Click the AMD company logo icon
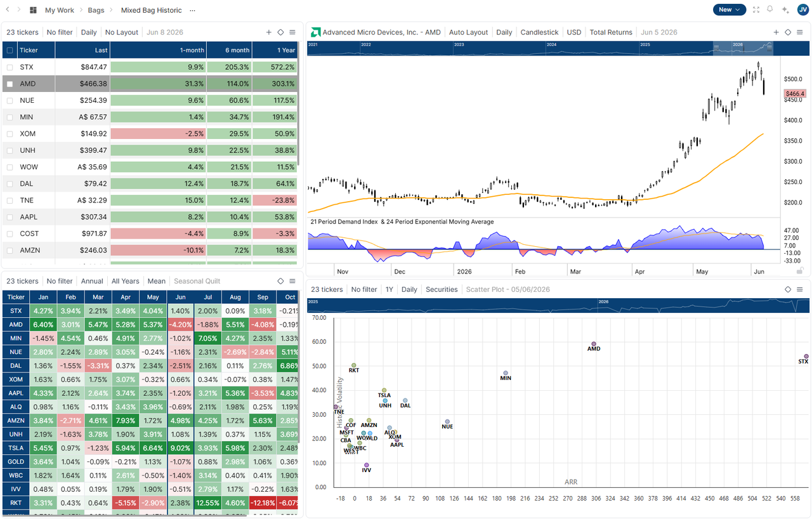 (315, 32)
